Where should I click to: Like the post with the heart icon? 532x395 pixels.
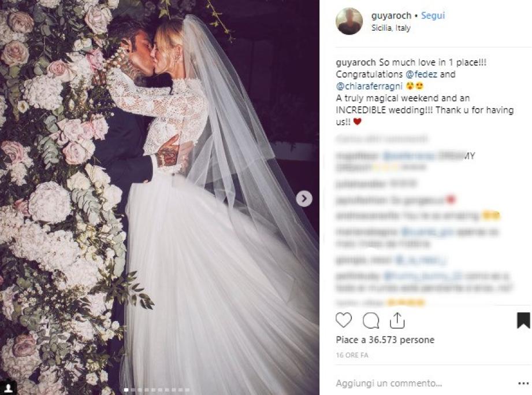click(x=343, y=320)
